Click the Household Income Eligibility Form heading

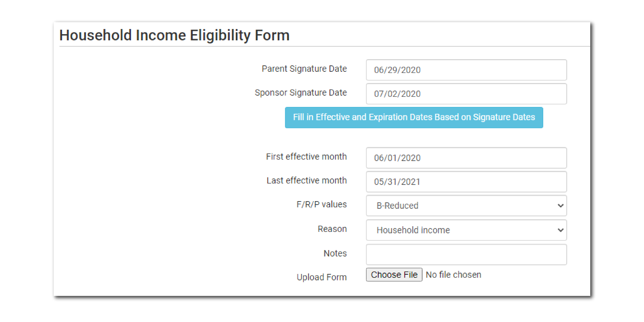(174, 35)
